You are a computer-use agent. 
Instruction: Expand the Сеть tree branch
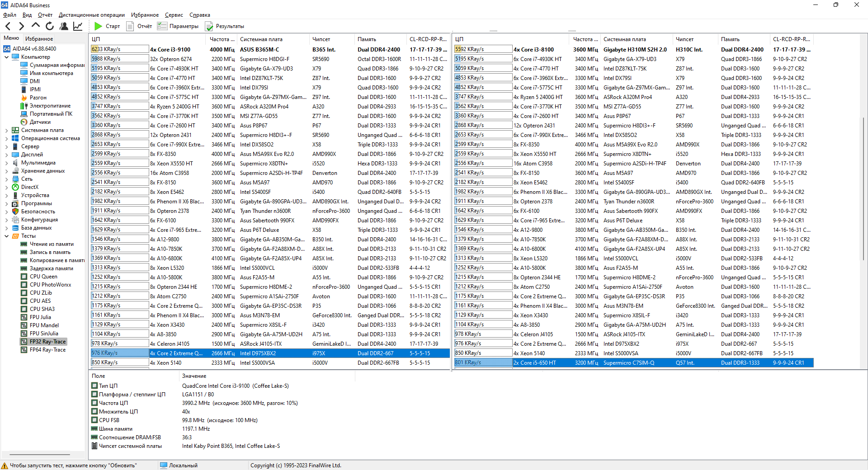[x=6, y=179]
